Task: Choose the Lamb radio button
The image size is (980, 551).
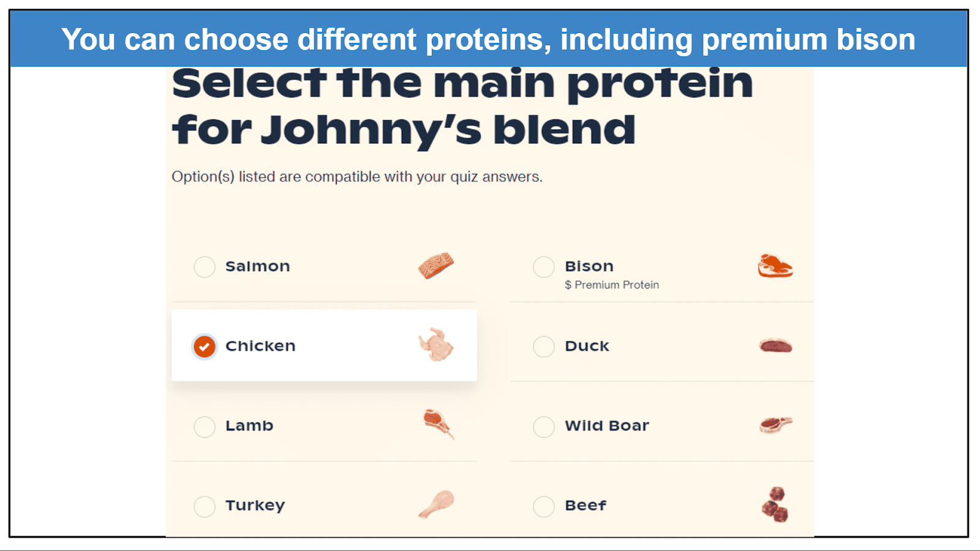Action: click(205, 426)
